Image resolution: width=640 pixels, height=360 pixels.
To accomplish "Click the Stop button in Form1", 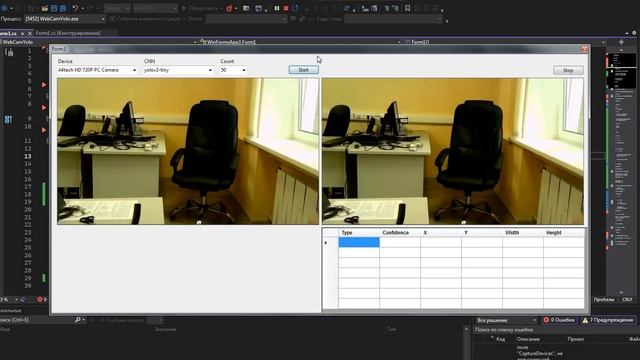I will coord(568,70).
